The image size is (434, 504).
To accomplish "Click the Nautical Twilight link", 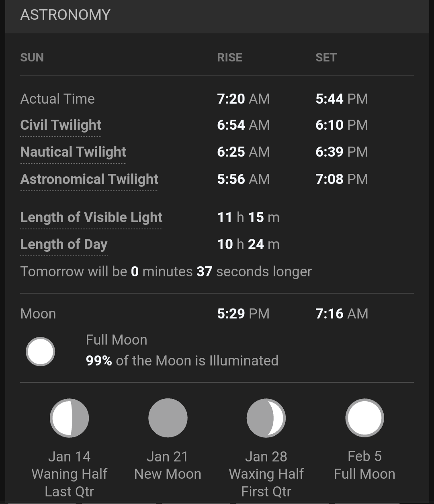I will point(73,152).
